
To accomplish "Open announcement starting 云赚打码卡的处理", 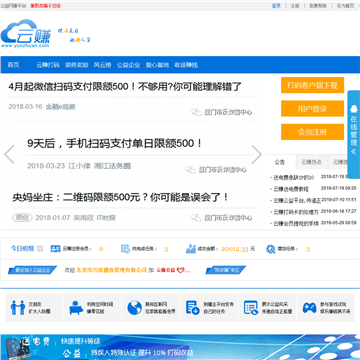I will coord(295,212).
